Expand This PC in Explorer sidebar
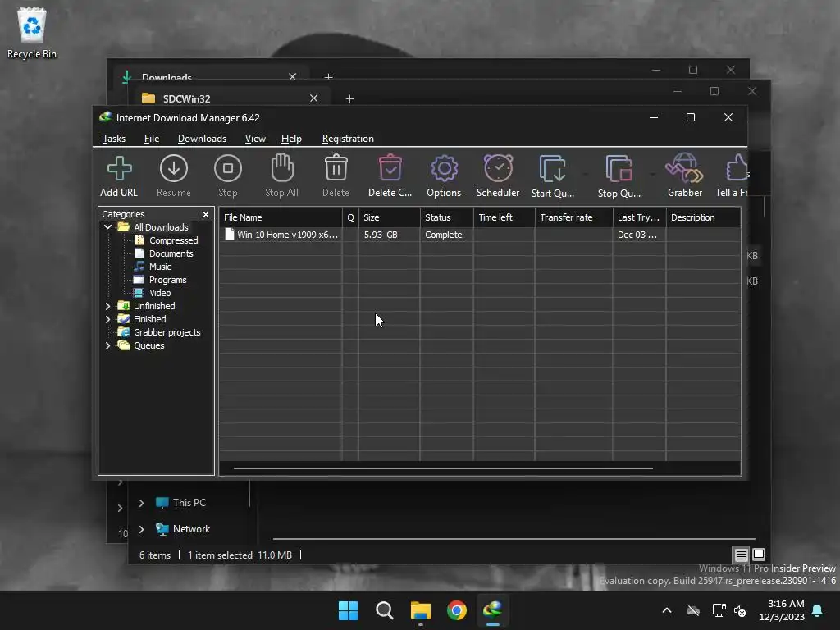The width and height of the screenshot is (840, 630). tap(141, 503)
